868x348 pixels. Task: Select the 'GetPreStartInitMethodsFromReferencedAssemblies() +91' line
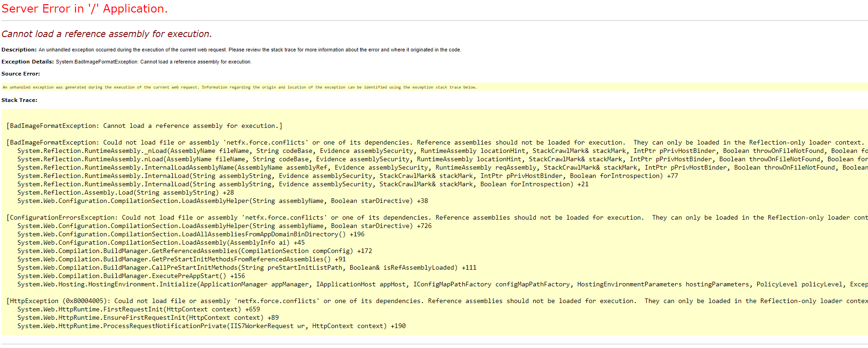182,259
